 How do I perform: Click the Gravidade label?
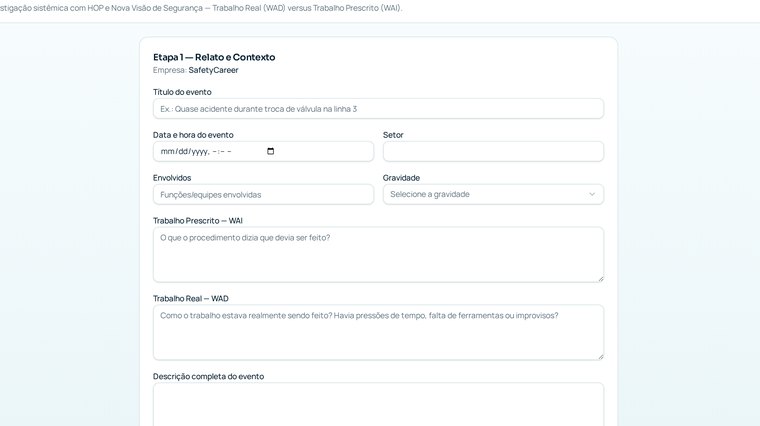pos(401,177)
